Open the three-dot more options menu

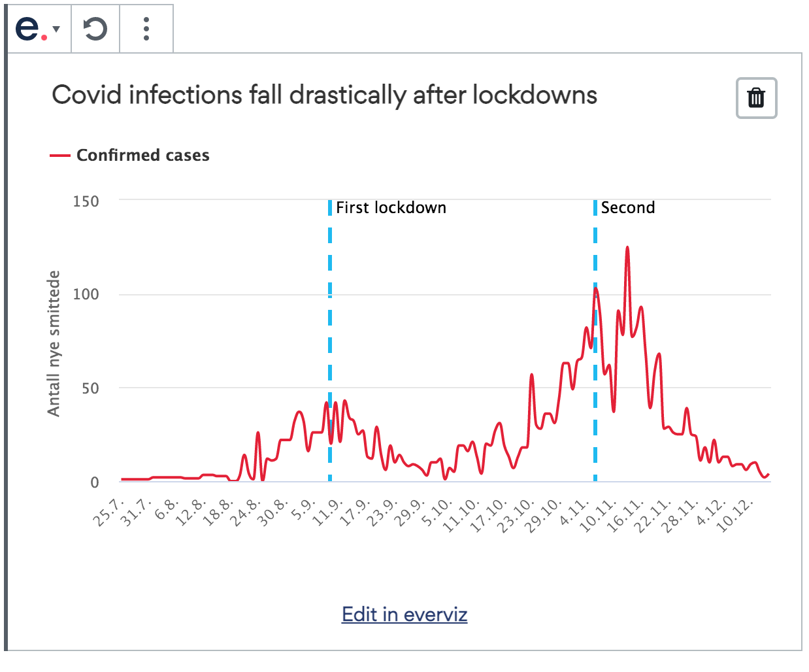tap(146, 29)
